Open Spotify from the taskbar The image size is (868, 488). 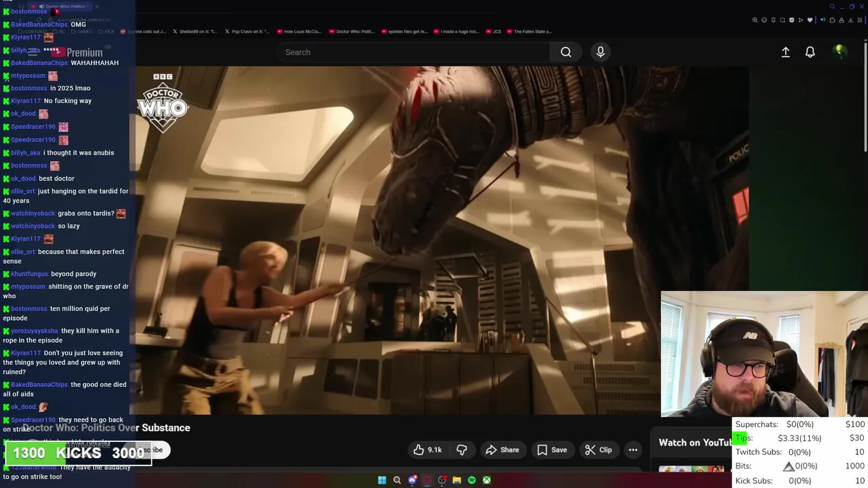(x=471, y=481)
